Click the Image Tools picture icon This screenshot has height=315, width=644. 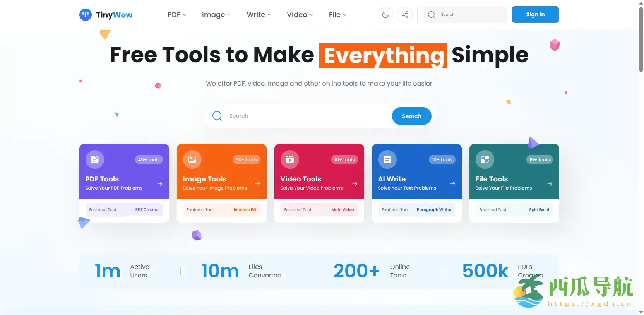[192, 159]
